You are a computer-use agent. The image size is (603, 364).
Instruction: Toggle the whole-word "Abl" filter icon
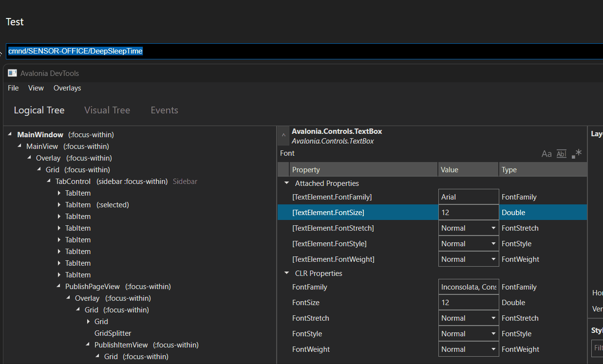[x=561, y=153]
